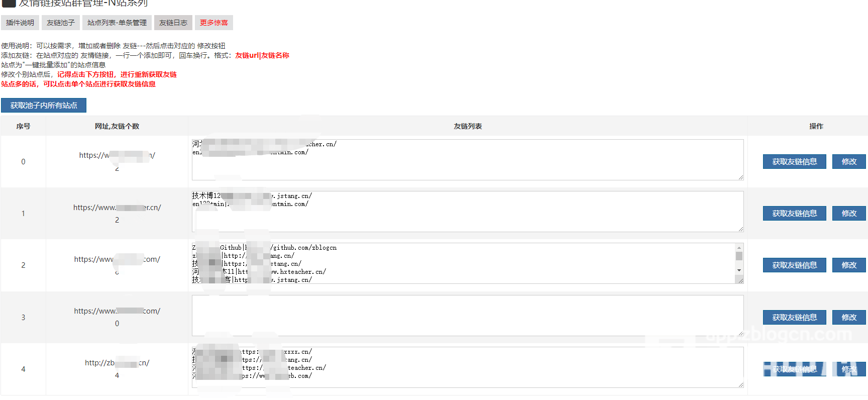The image size is (868, 400).
Task: Click the 获取池子内所有站点 button
Action: click(44, 106)
